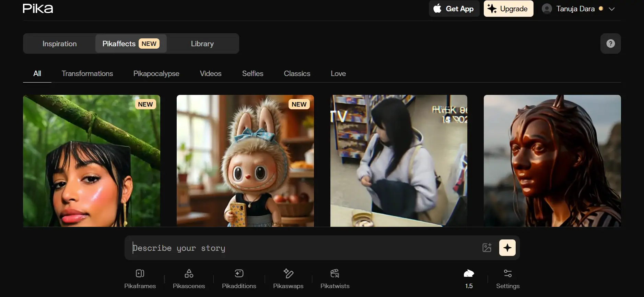Select the All category filter
This screenshot has height=297, width=644.
(x=37, y=74)
